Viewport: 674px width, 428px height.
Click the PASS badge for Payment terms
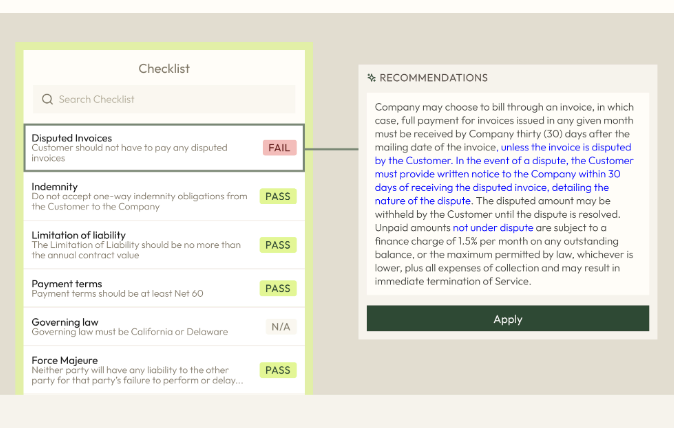pyautogui.click(x=278, y=288)
